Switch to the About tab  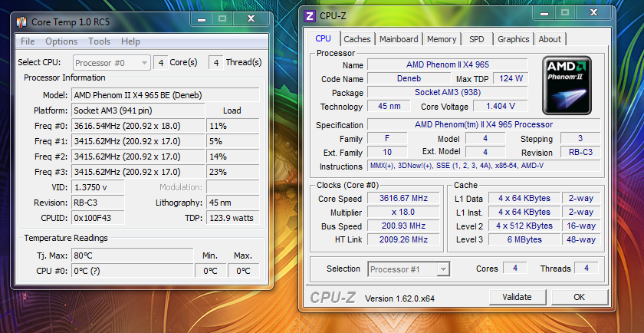550,39
